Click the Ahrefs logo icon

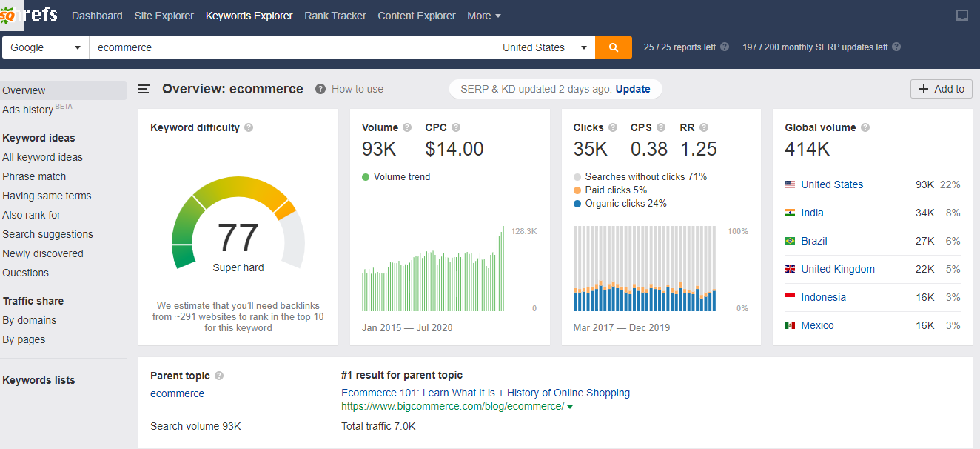point(10,15)
